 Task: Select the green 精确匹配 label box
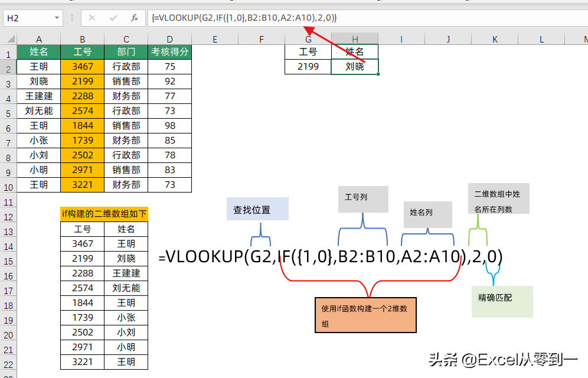(502, 301)
